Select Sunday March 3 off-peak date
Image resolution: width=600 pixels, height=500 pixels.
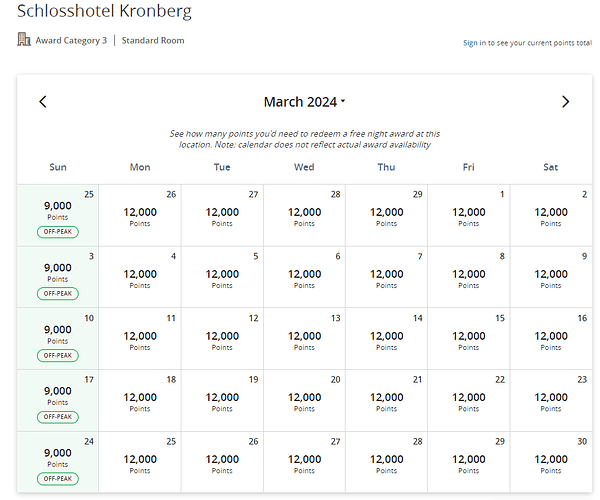[x=58, y=277]
